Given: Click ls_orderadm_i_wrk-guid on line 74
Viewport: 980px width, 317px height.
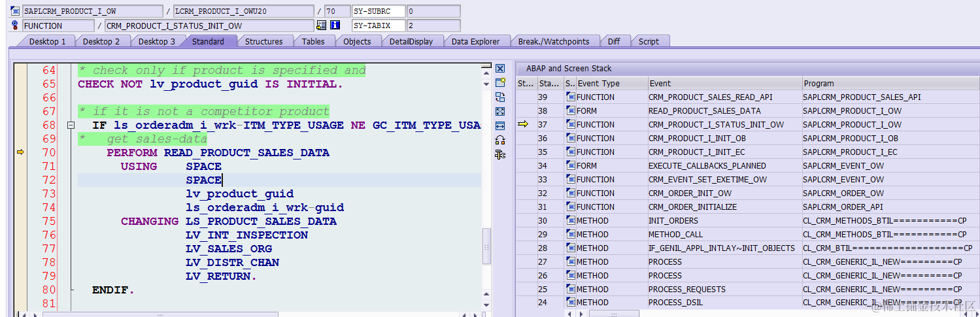Looking at the screenshot, I should pos(265,208).
